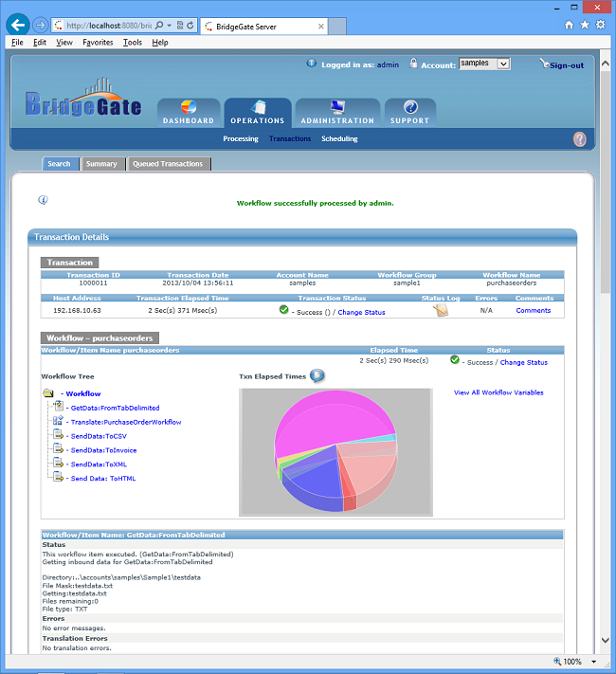Open View All Workflow Variables link

click(498, 392)
